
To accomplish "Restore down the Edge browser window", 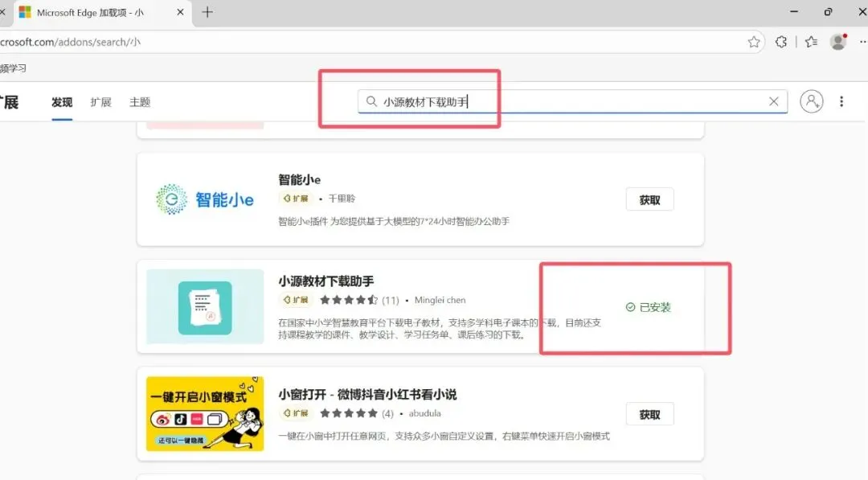I will point(828,11).
